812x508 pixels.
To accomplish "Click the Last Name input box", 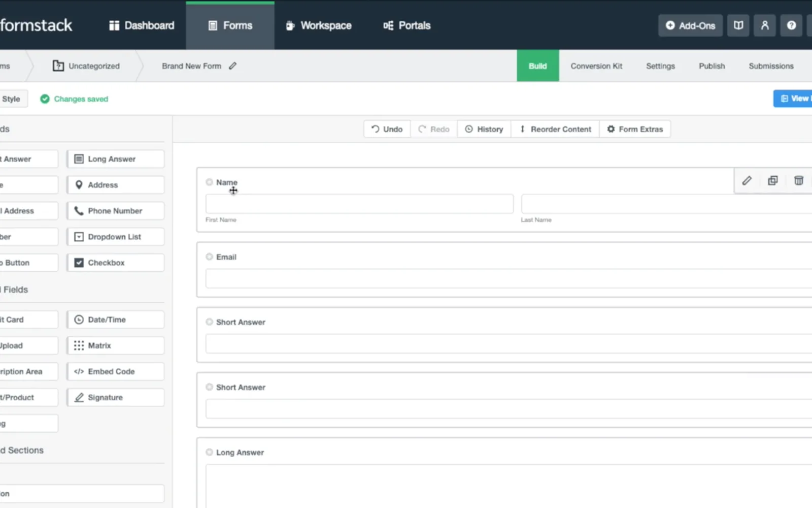I will coord(666,204).
